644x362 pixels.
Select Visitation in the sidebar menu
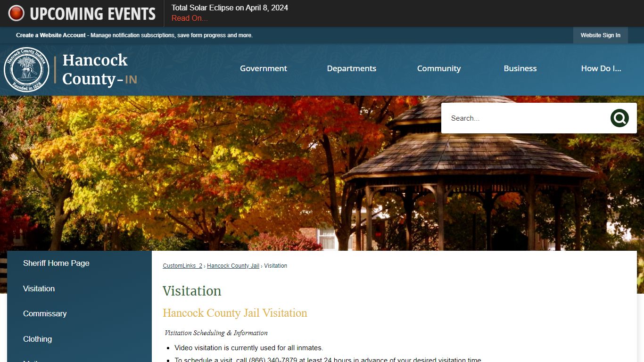coord(39,288)
